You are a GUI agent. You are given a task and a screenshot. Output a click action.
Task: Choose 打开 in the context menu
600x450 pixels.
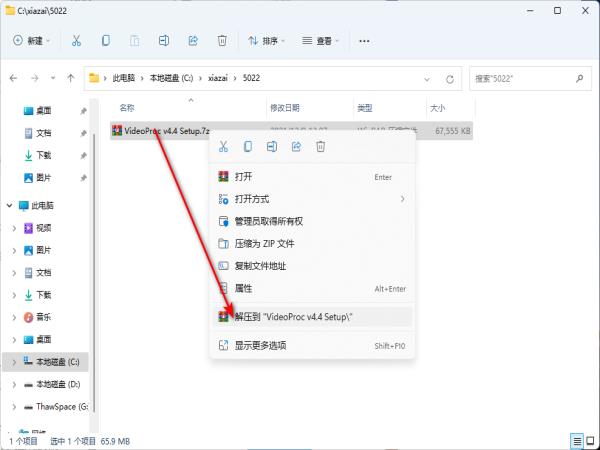(x=312, y=177)
